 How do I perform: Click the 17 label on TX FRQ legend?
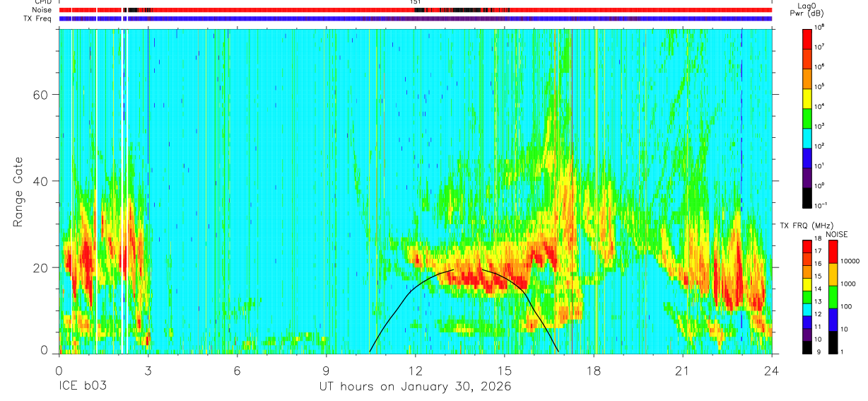(x=819, y=252)
